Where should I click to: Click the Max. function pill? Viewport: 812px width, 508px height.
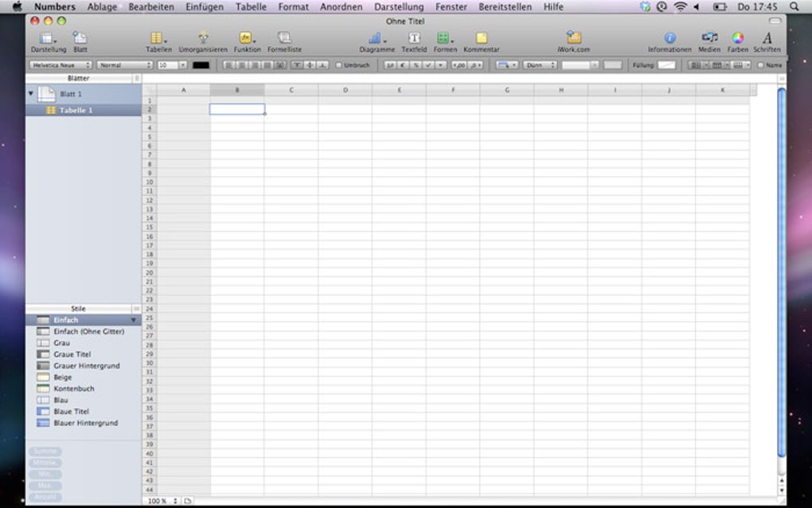pyautogui.click(x=45, y=486)
